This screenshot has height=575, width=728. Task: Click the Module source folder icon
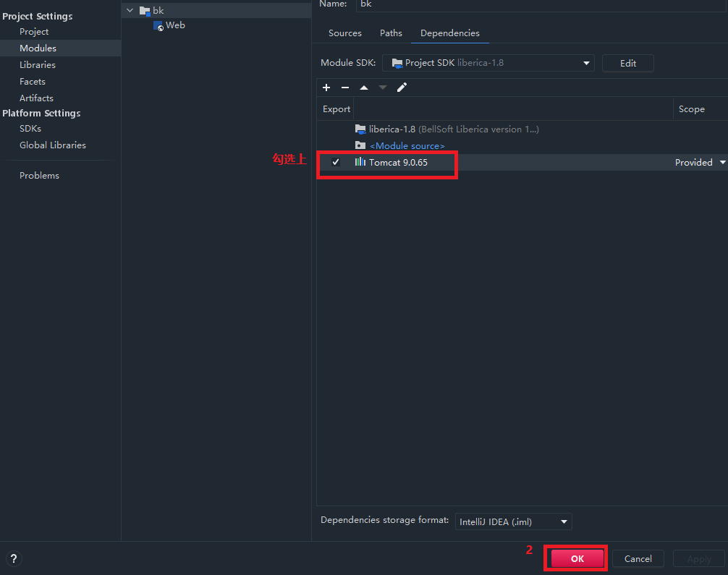click(x=360, y=145)
